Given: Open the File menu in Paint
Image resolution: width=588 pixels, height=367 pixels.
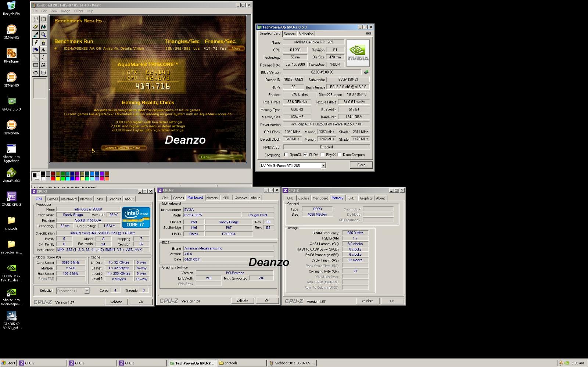Looking at the screenshot, I should [35, 11].
